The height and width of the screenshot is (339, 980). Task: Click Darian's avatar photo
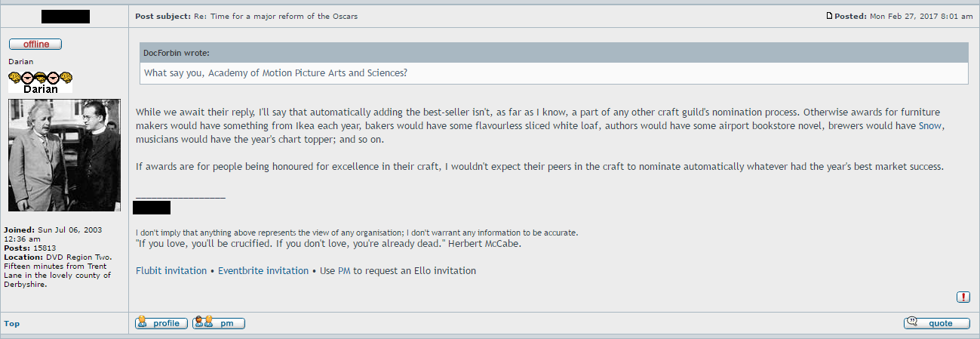[x=65, y=156]
